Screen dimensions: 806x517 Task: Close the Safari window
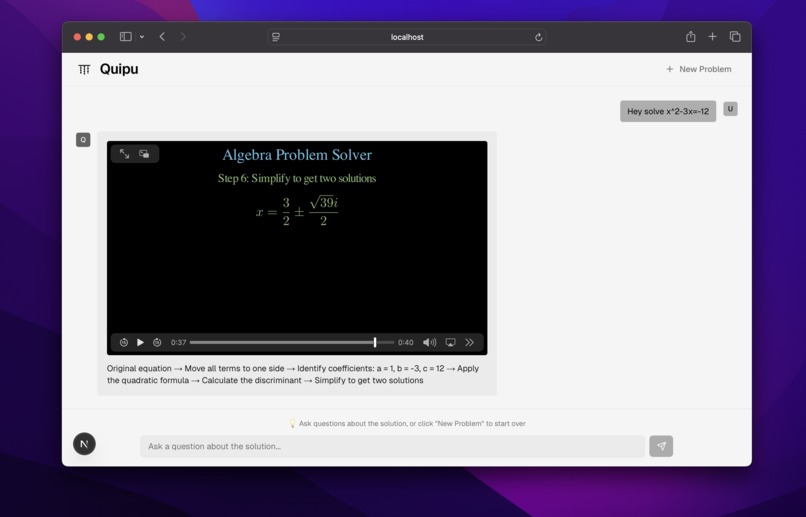[77, 37]
